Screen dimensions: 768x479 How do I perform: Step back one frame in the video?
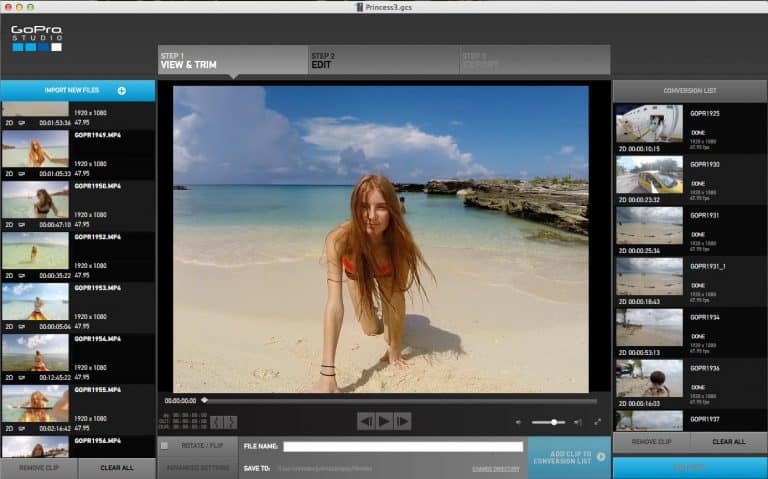[366, 421]
